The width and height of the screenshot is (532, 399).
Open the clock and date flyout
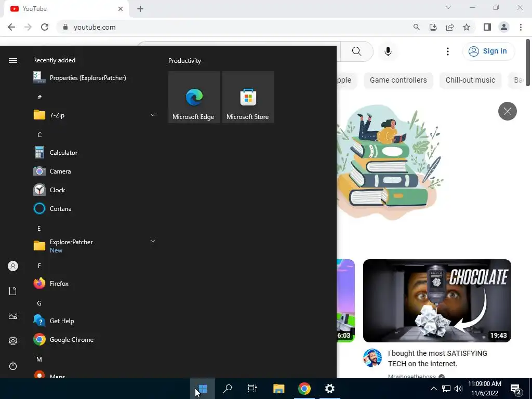point(485,389)
